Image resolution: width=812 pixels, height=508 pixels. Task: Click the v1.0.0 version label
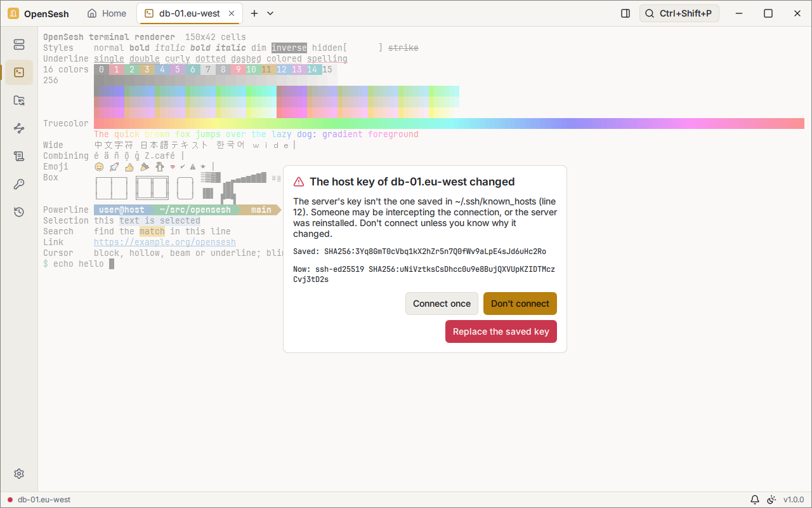(x=794, y=500)
